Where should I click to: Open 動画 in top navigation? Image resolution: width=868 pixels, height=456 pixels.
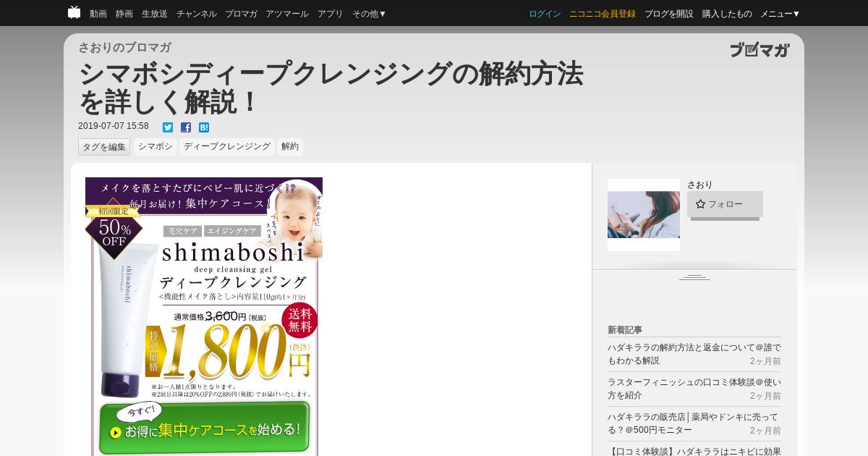pos(98,14)
